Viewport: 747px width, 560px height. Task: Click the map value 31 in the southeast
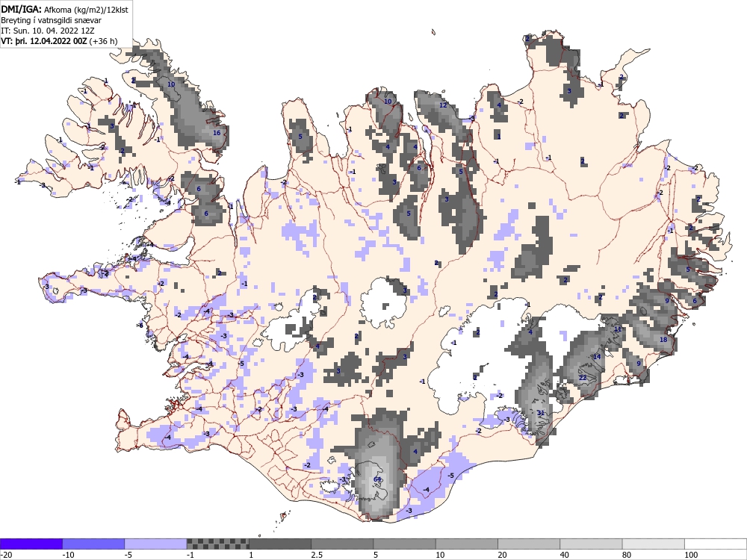point(540,413)
